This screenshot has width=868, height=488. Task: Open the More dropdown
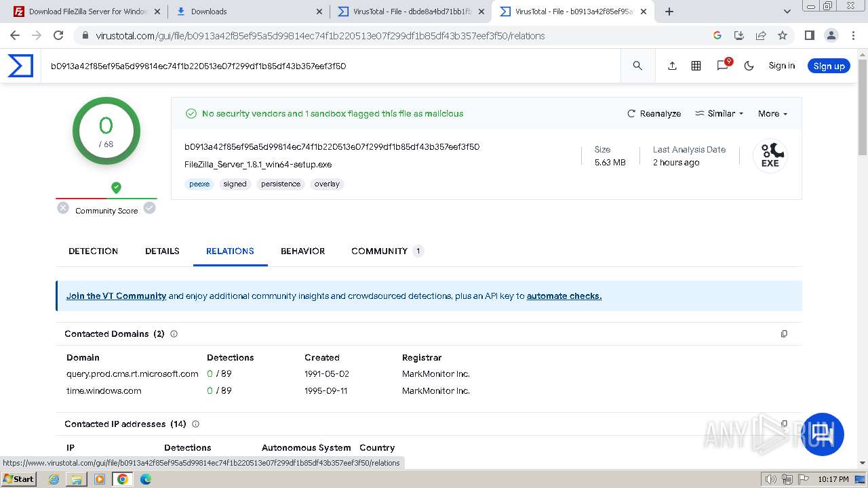coord(772,113)
